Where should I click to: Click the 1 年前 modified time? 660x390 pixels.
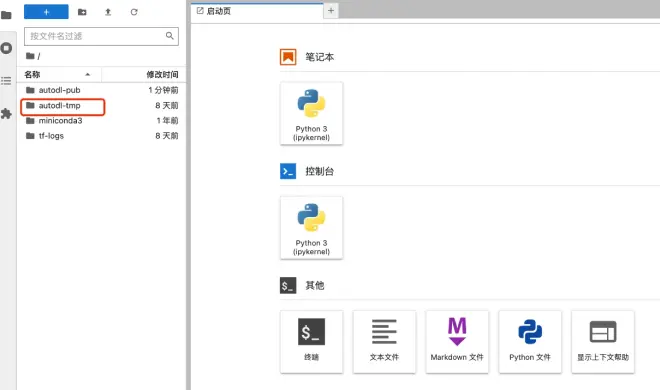tap(168, 121)
